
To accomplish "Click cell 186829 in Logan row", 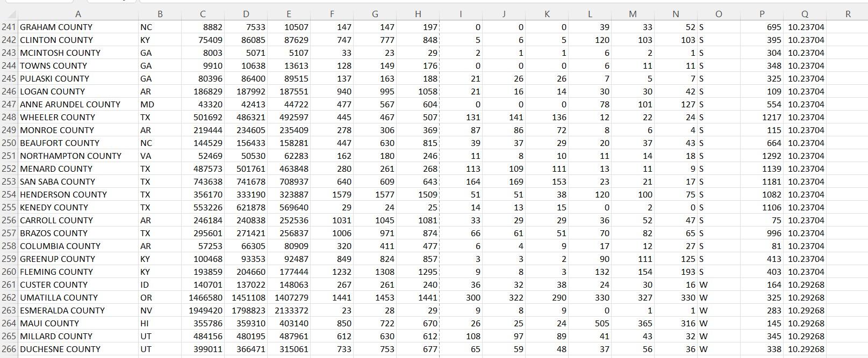I will [203, 91].
